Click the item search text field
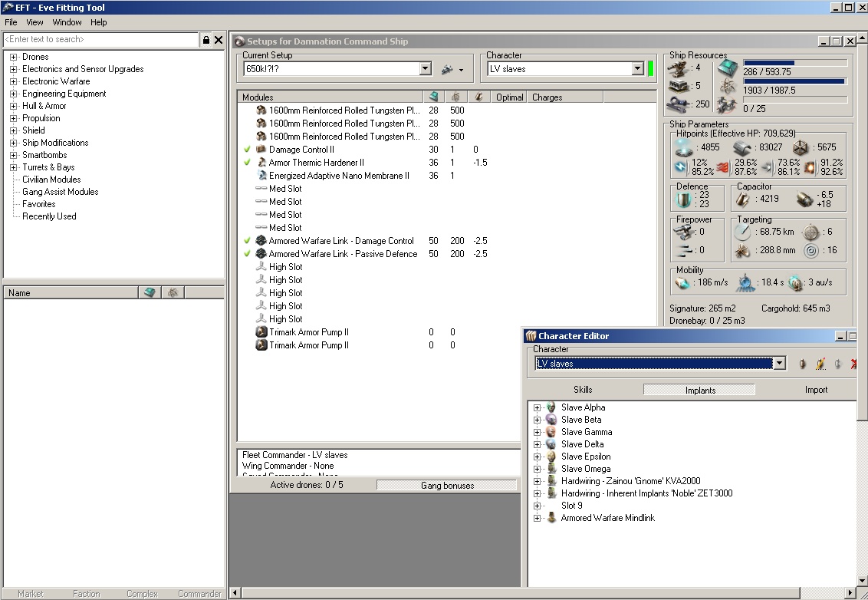 point(100,39)
